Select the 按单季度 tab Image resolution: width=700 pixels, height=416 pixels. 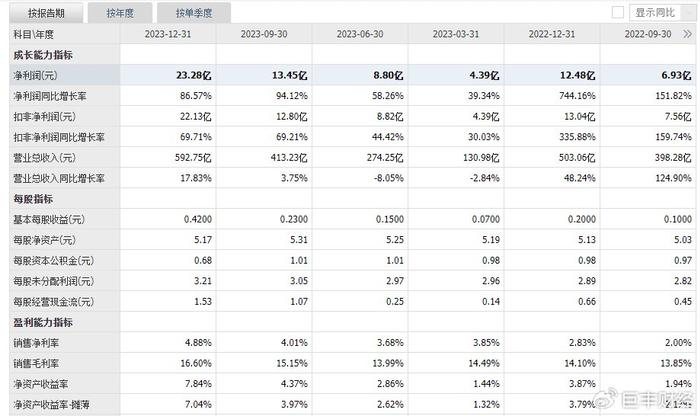(195, 13)
